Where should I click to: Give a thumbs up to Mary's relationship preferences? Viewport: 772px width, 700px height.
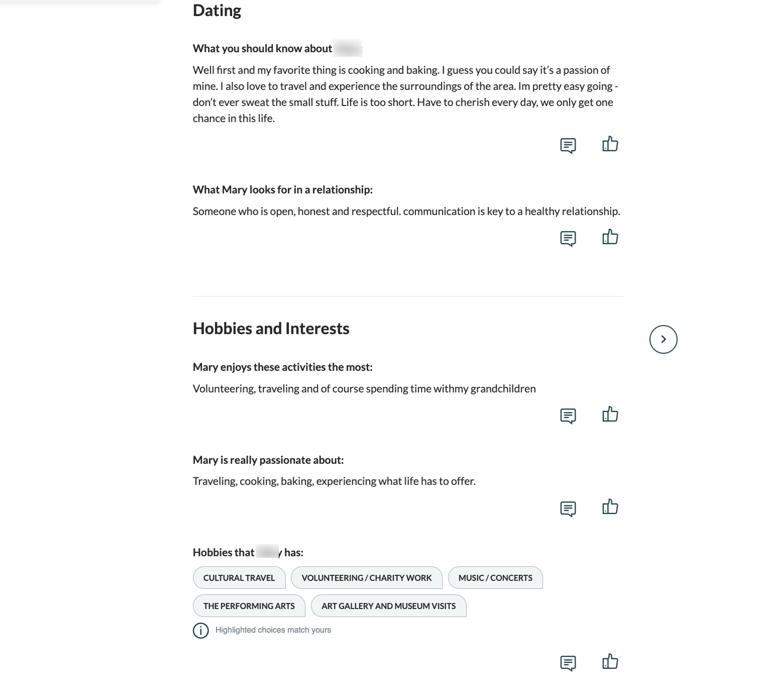coord(609,237)
